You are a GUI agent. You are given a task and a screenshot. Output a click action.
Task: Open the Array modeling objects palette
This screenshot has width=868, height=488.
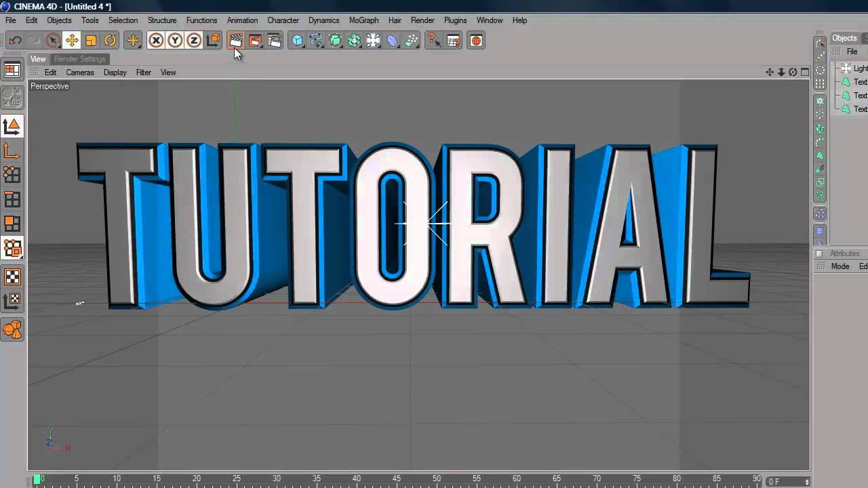354,41
